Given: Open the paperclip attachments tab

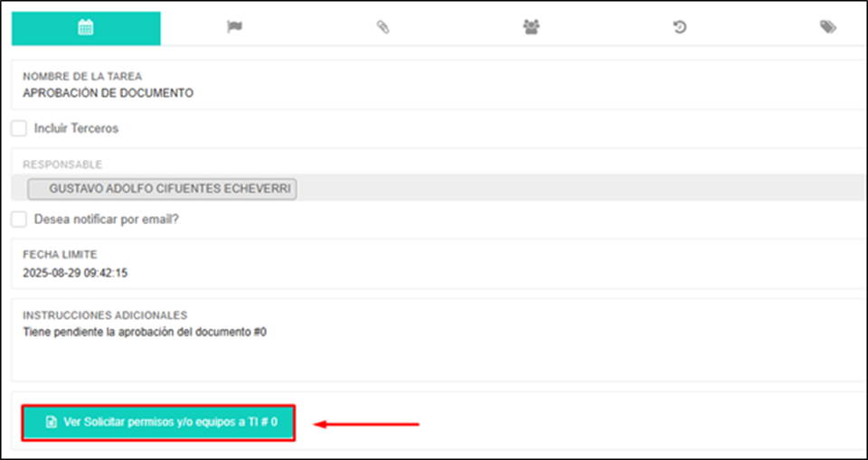Looking at the screenshot, I should tap(382, 28).
